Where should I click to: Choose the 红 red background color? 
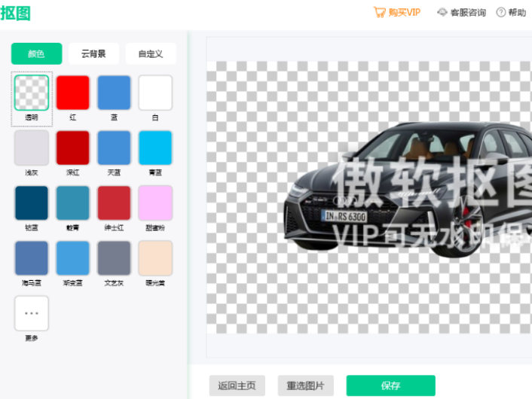pos(72,93)
